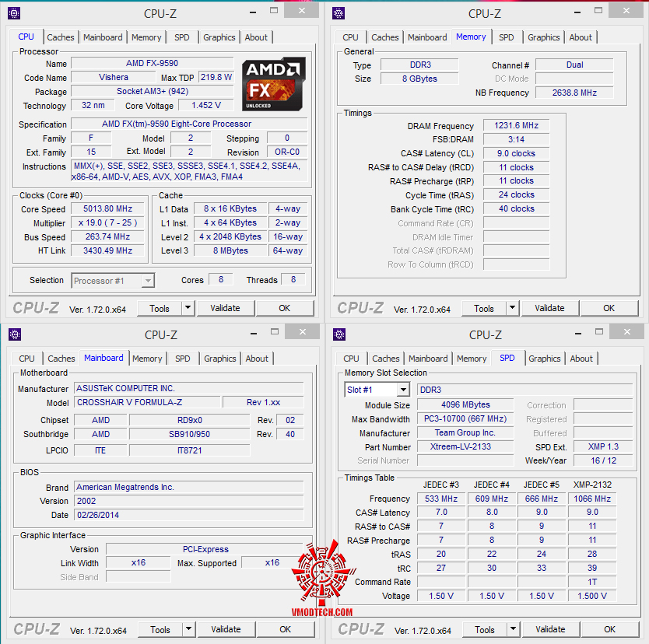This screenshot has height=644, width=649.
Task: Click Tools button in SPD window
Action: pyautogui.click(x=485, y=629)
